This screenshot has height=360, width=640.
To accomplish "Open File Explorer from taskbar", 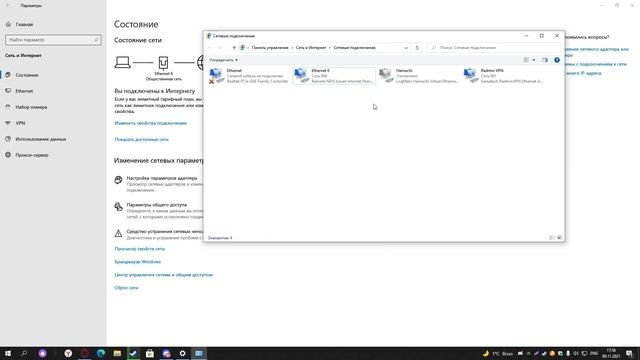I will point(117,353).
